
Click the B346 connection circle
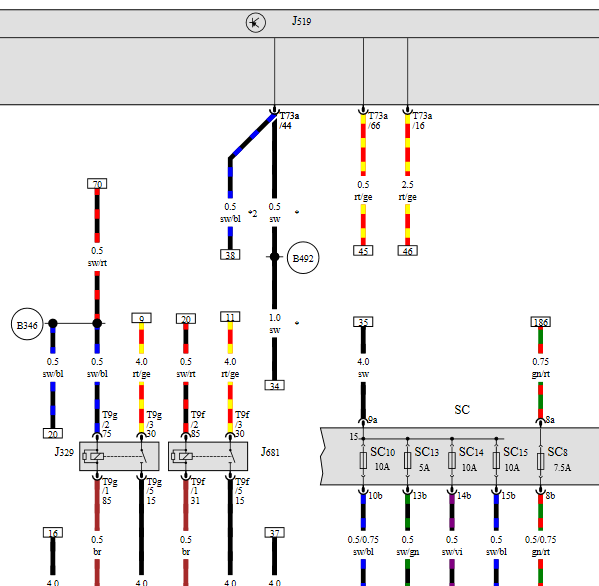coord(27,324)
